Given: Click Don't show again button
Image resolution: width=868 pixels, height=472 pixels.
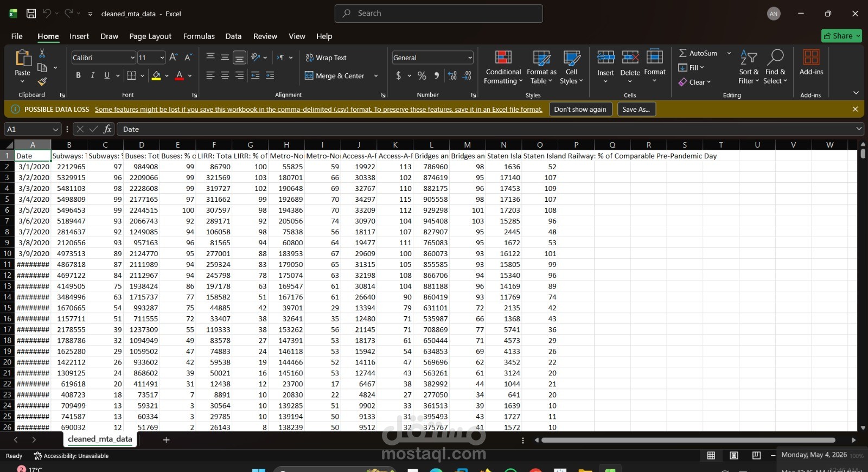Looking at the screenshot, I should point(580,109).
